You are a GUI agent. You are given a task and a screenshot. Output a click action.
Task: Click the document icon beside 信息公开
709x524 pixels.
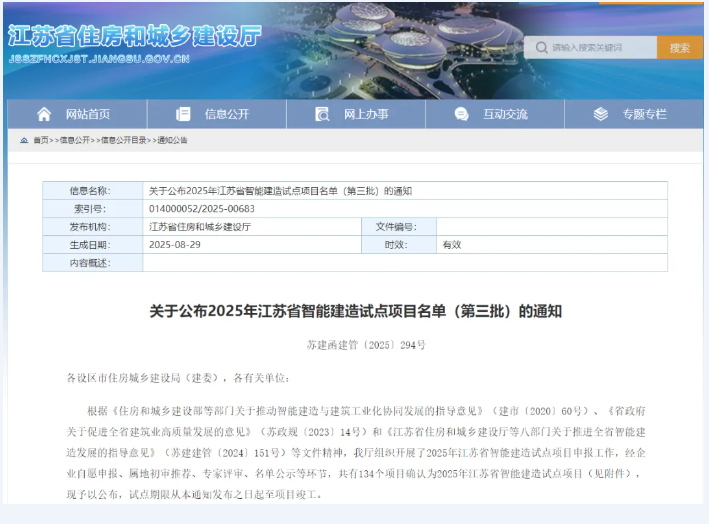(183, 114)
